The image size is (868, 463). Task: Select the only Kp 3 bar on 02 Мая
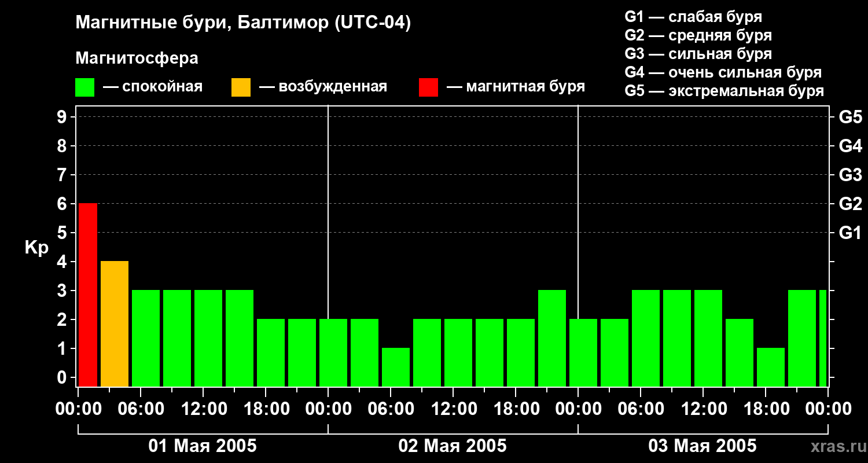552,338
